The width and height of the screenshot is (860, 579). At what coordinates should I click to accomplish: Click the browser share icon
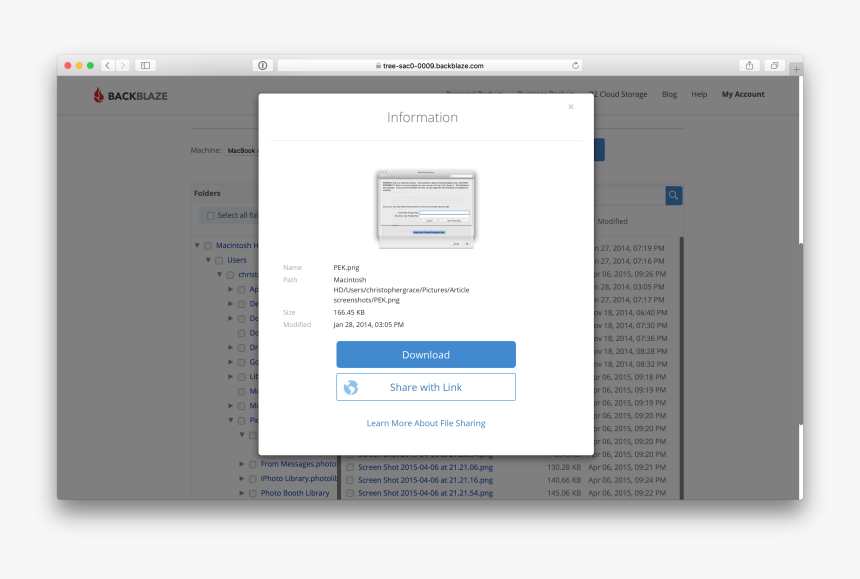tap(748, 64)
